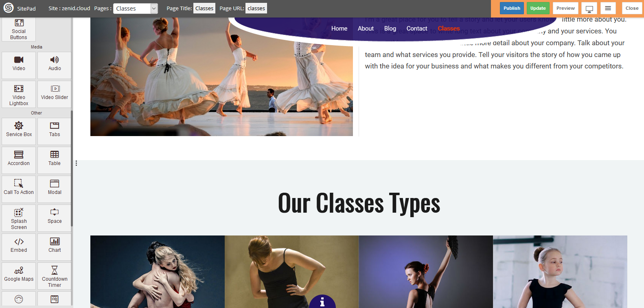The height and width of the screenshot is (308, 644).
Task: Pick the Video Slider widget
Action: [55, 94]
